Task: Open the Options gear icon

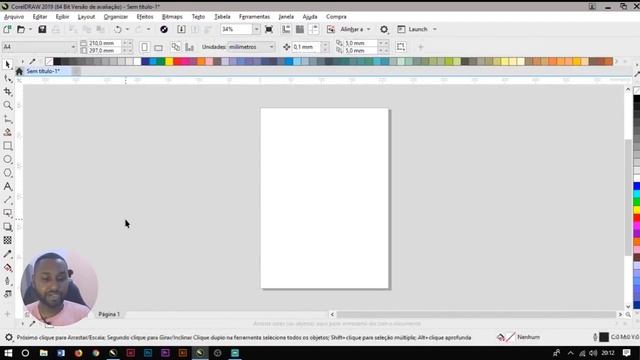Action: pos(384,29)
